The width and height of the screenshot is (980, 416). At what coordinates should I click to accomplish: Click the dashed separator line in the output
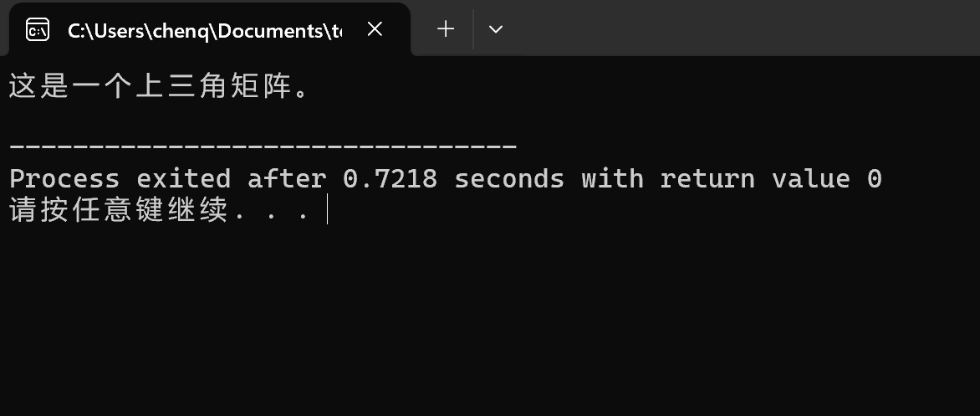263,146
